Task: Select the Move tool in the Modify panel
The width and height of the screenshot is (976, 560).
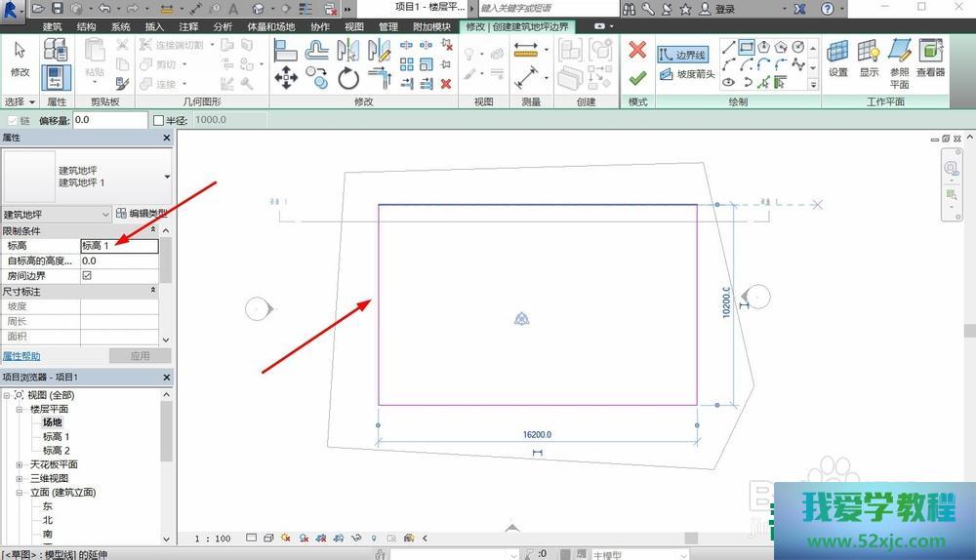Action: 286,78
